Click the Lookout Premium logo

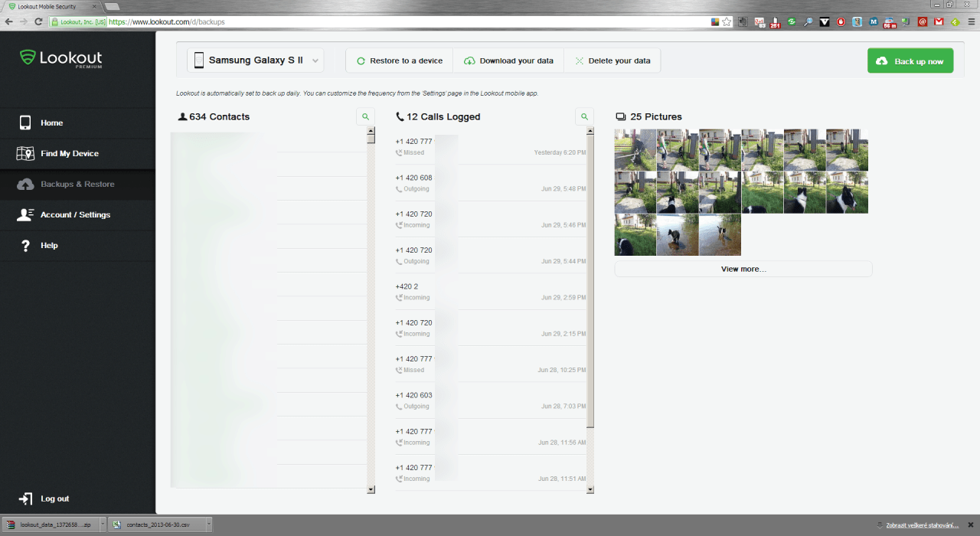[60, 58]
